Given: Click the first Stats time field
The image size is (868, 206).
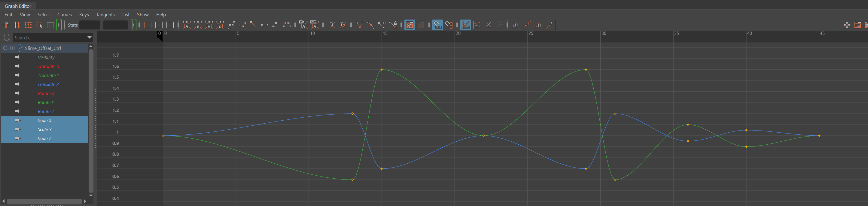Looking at the screenshot, I should click(x=90, y=25).
